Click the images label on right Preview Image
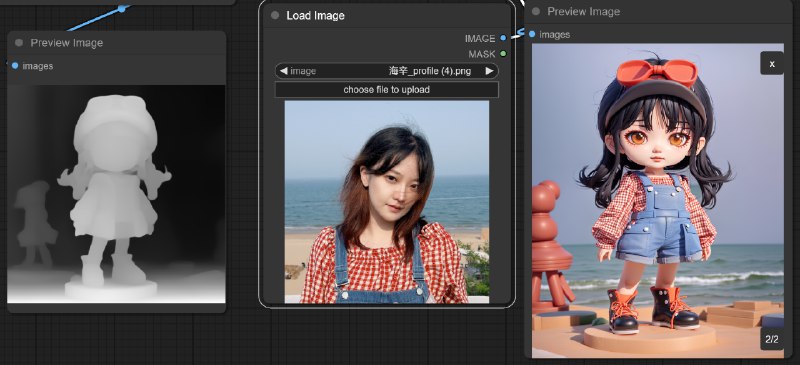The image size is (800, 365). [x=555, y=34]
